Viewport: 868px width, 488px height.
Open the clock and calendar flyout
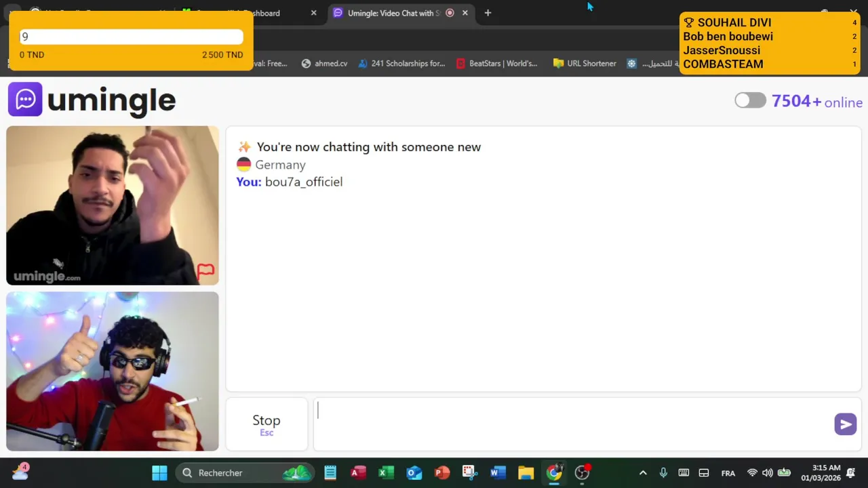[x=821, y=473]
